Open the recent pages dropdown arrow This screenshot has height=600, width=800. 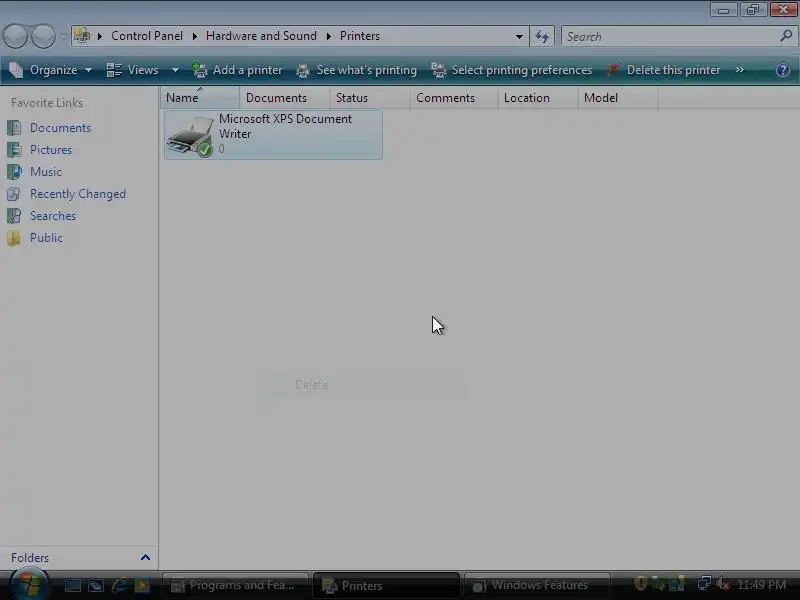63,36
